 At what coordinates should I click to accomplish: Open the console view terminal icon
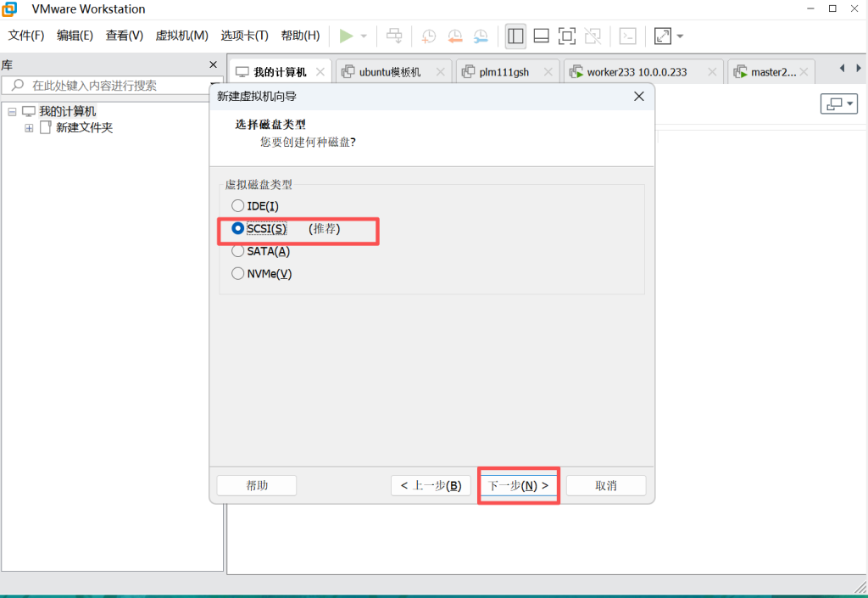click(627, 36)
